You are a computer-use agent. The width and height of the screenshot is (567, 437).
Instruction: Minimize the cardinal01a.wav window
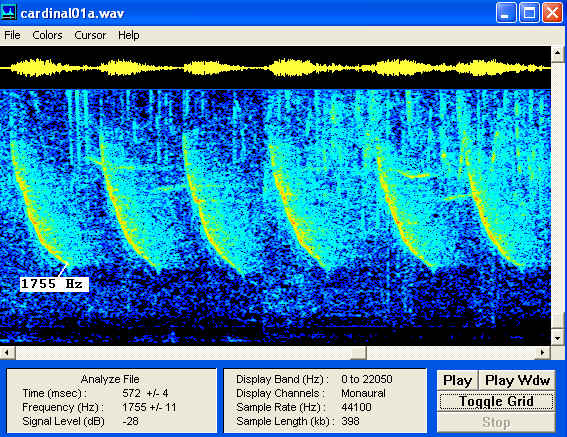[506, 13]
